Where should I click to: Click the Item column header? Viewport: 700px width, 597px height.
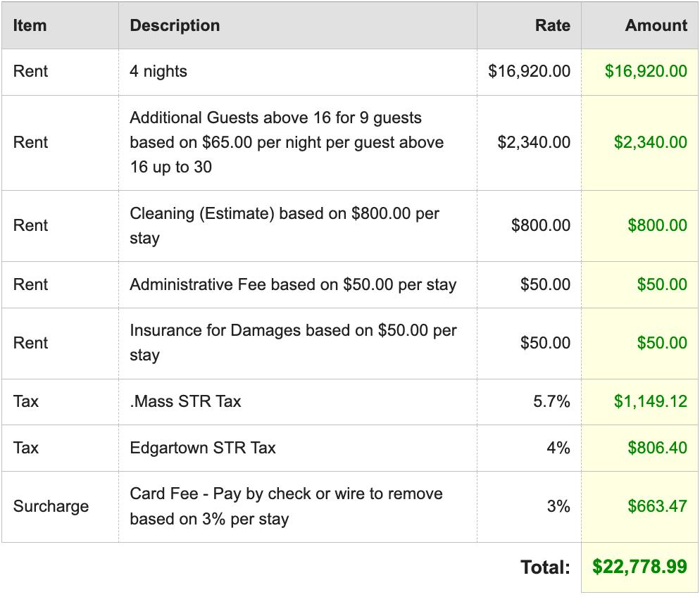pyautogui.click(x=30, y=25)
